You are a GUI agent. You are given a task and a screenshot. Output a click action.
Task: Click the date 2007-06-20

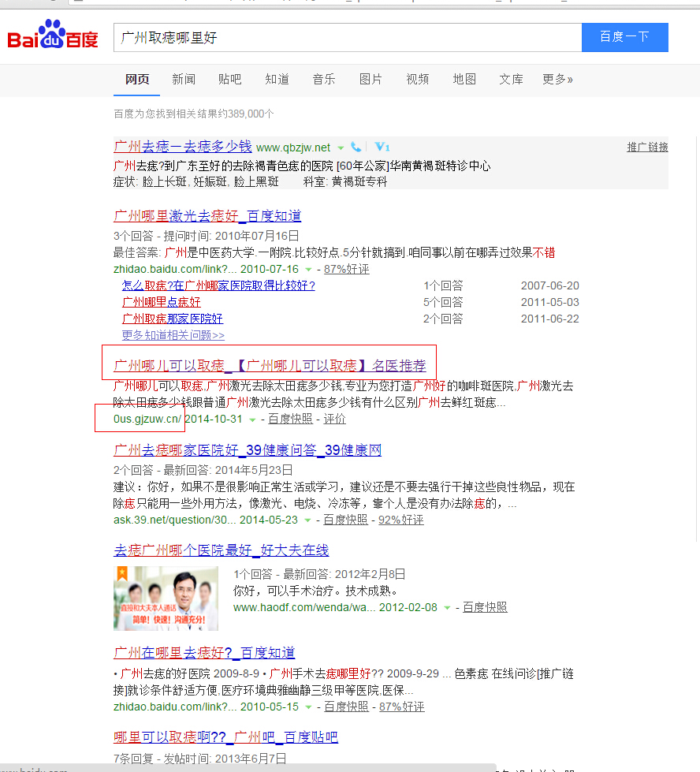click(550, 285)
